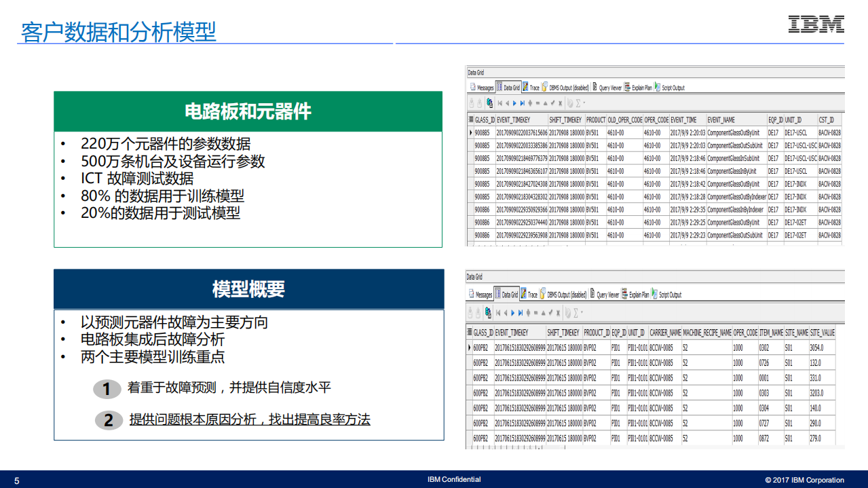Open the Previous record navigation control

coord(508,103)
